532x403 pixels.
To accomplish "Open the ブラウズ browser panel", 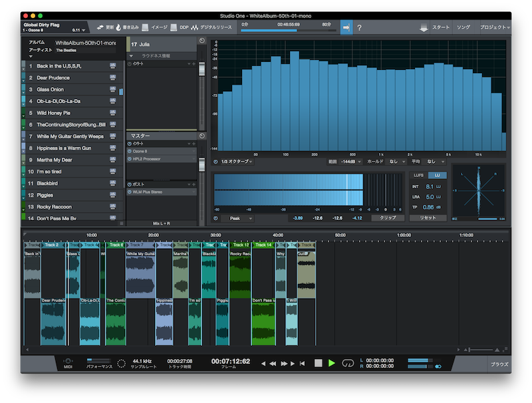I will pos(499,364).
